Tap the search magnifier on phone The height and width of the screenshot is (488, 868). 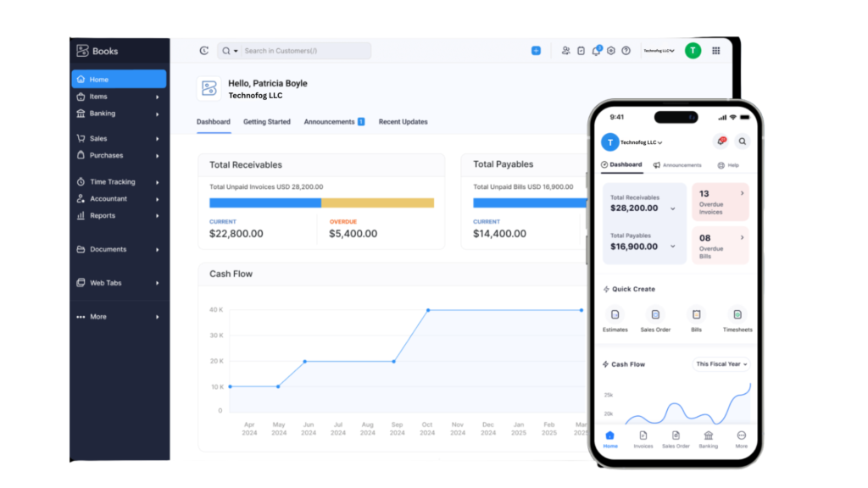click(x=742, y=141)
